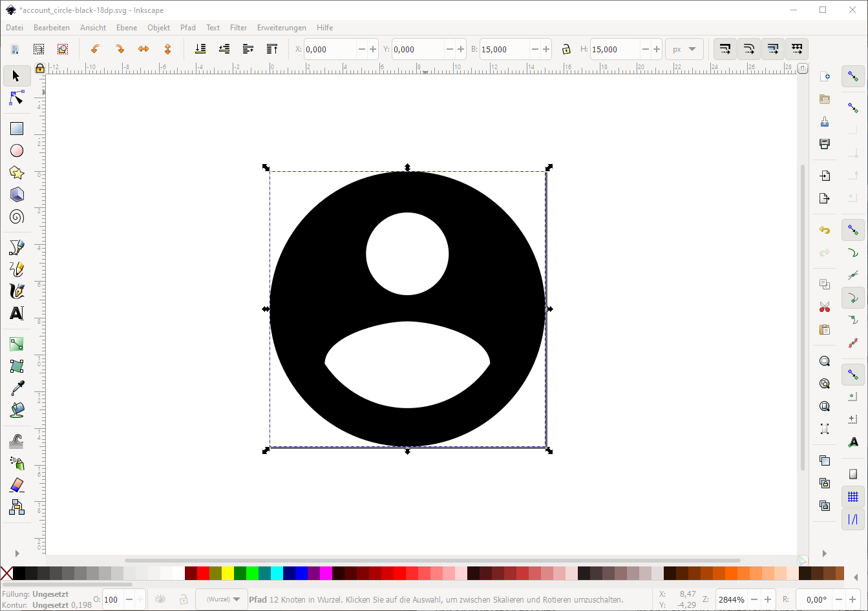868x611 pixels.
Task: Expand the hidden toolbox tools arrow
Action: click(x=17, y=554)
